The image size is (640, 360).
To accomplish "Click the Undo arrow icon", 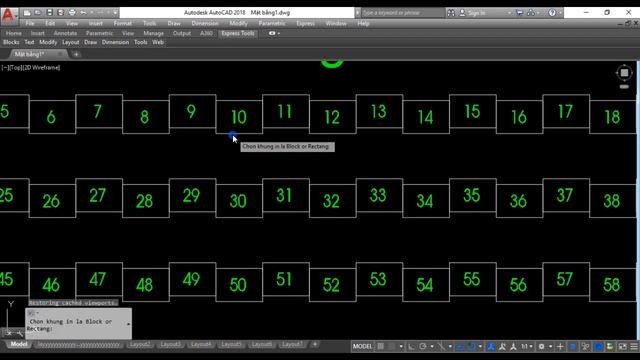I will click(x=83, y=13).
